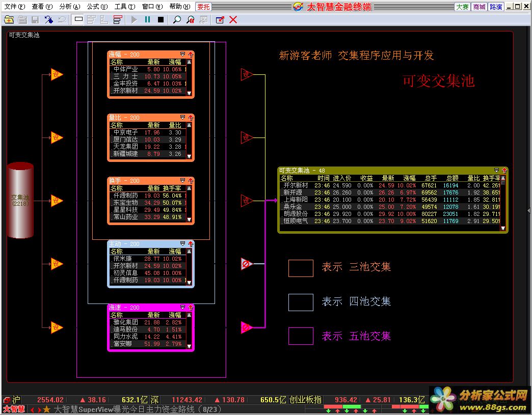Click scroll-up arrow in 换手 - 200 panel
532x415 pixels.
tap(190, 188)
